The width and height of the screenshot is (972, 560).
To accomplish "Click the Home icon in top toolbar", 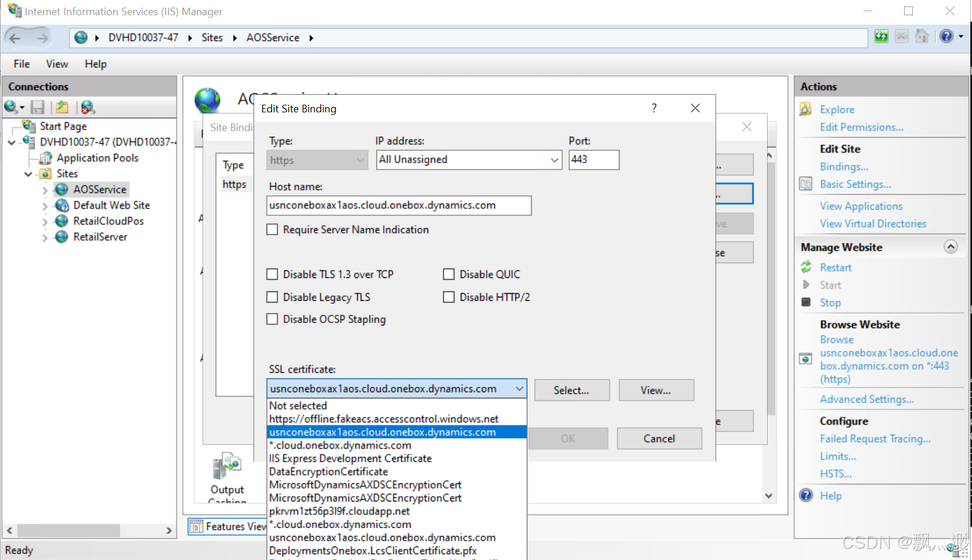I will click(922, 36).
